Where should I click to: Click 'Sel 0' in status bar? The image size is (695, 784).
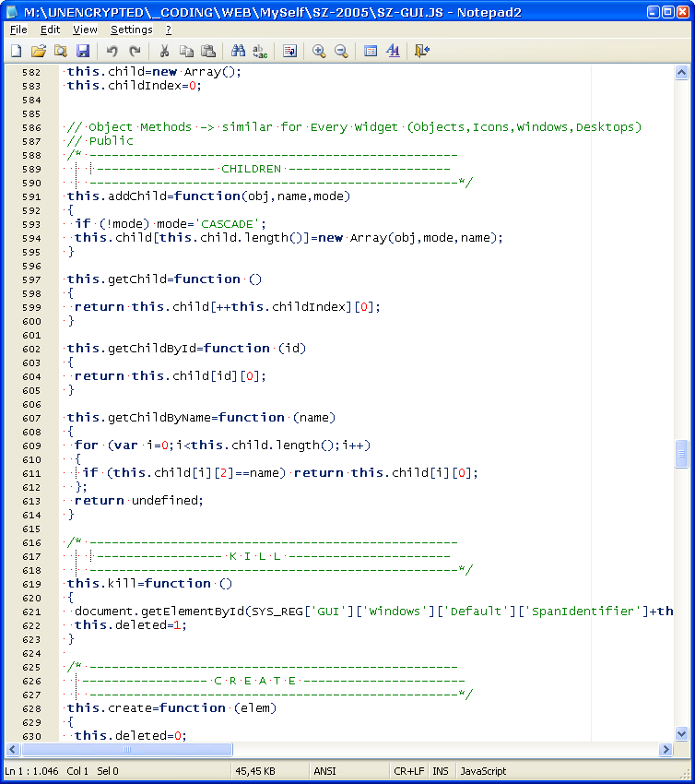(x=108, y=771)
